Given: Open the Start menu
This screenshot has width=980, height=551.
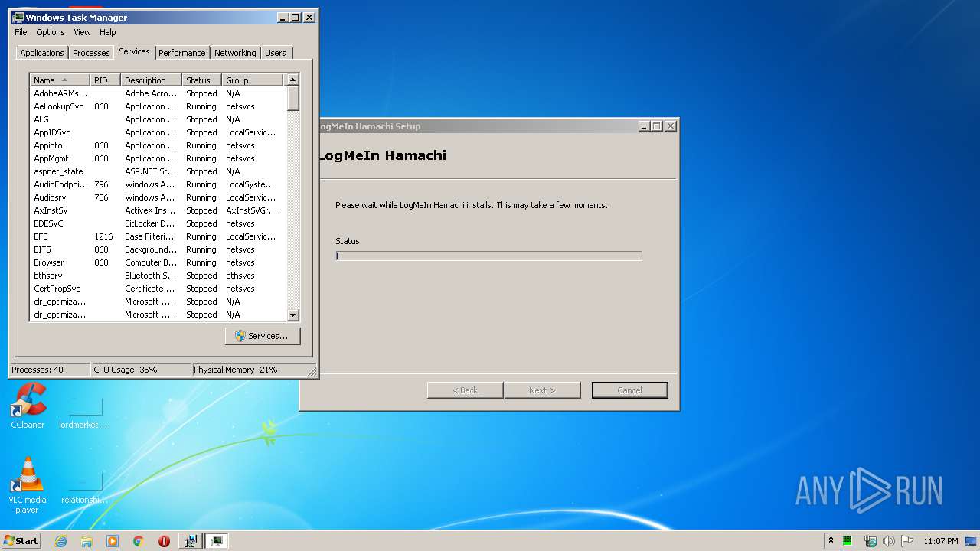Looking at the screenshot, I should [21, 541].
